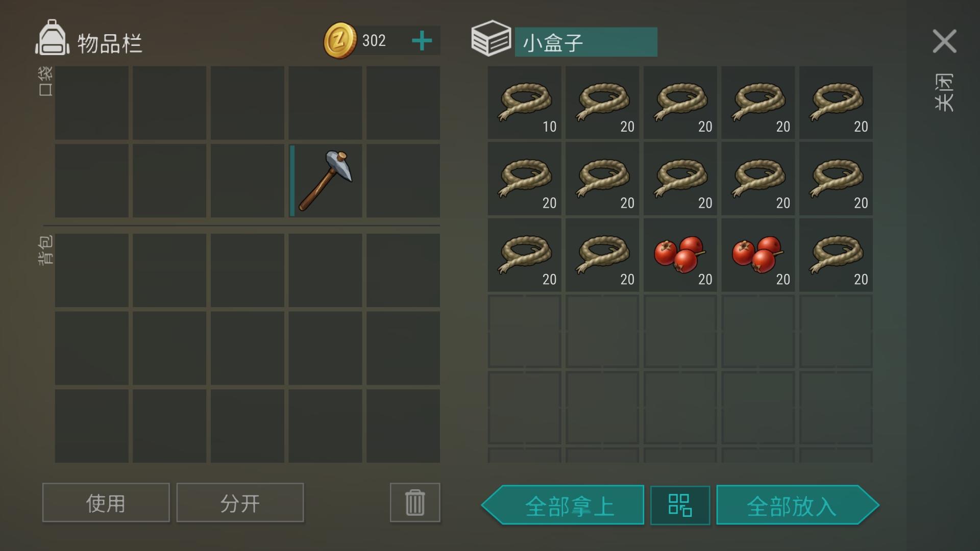This screenshot has height=551, width=980.
Task: Select the first empty box slot below the ropes
Action: point(524,332)
